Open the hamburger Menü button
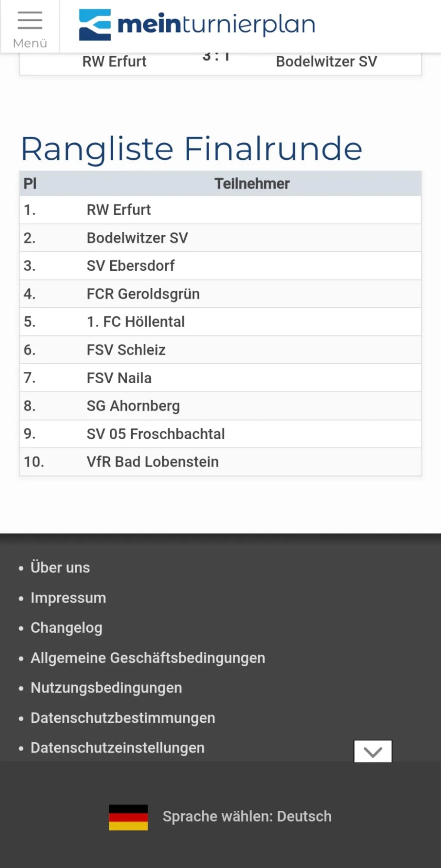 (30, 27)
